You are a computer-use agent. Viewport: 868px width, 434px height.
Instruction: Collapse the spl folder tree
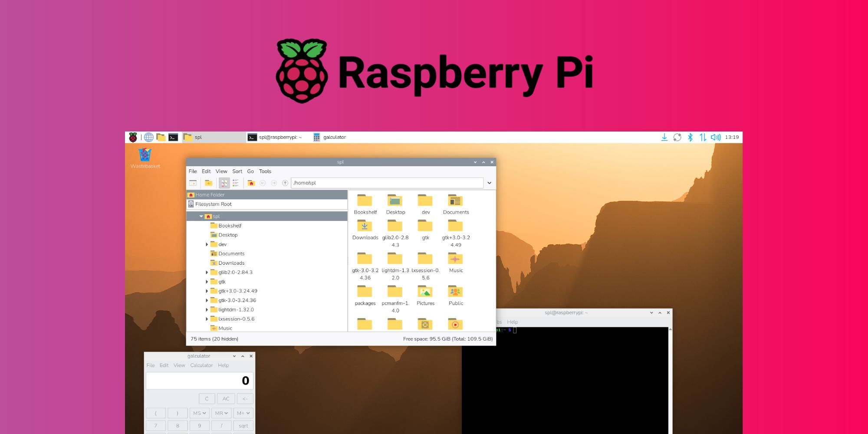(x=201, y=216)
